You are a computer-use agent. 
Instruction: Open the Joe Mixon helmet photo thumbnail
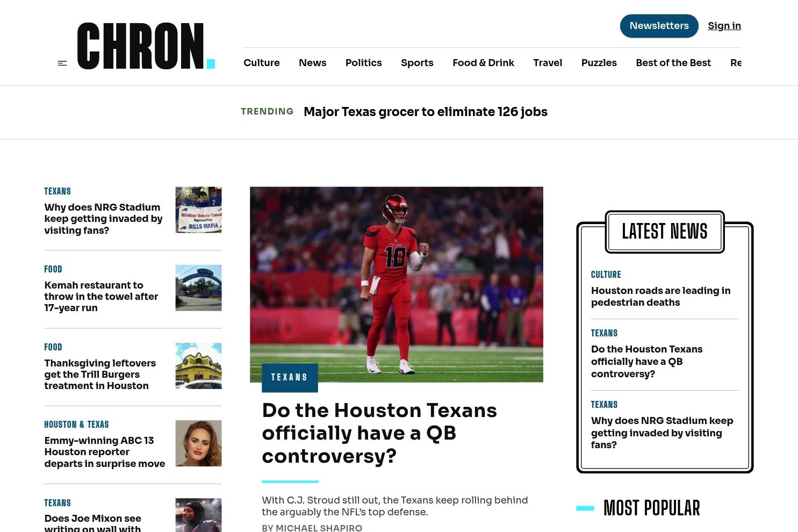pyautogui.click(x=198, y=515)
